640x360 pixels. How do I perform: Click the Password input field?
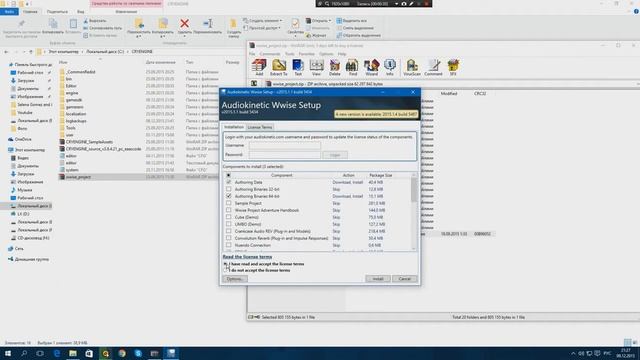[284, 155]
